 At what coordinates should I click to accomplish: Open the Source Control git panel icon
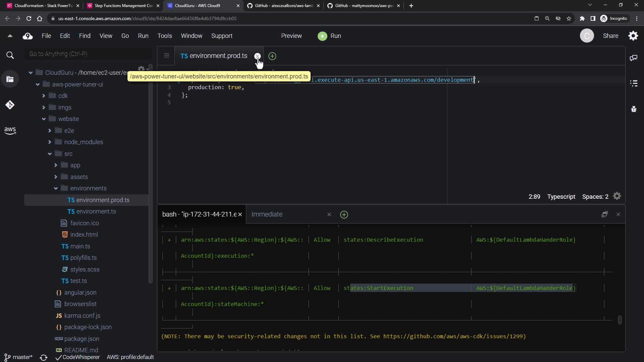pyautogui.click(x=10, y=105)
